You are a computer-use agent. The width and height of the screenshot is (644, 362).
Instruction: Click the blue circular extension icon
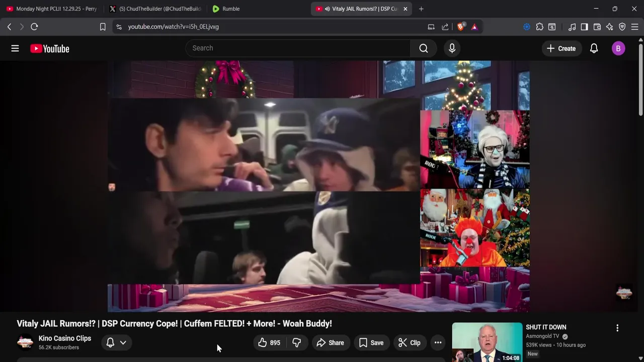527,27
